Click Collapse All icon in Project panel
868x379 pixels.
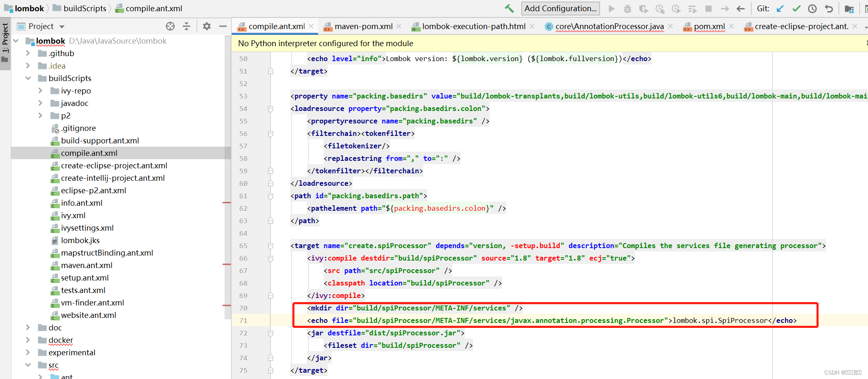[x=186, y=26]
